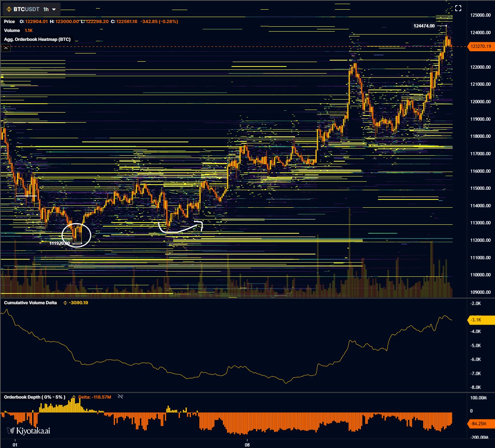The image size is (495, 448).
Task: Click the volume value 1.1K
Action: (29, 30)
